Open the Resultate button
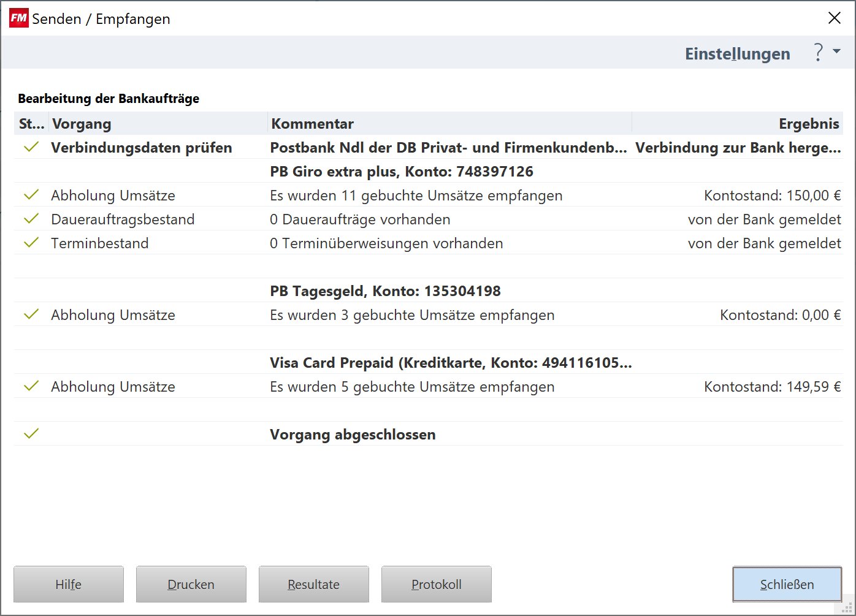The height and width of the screenshot is (616, 856). [314, 584]
